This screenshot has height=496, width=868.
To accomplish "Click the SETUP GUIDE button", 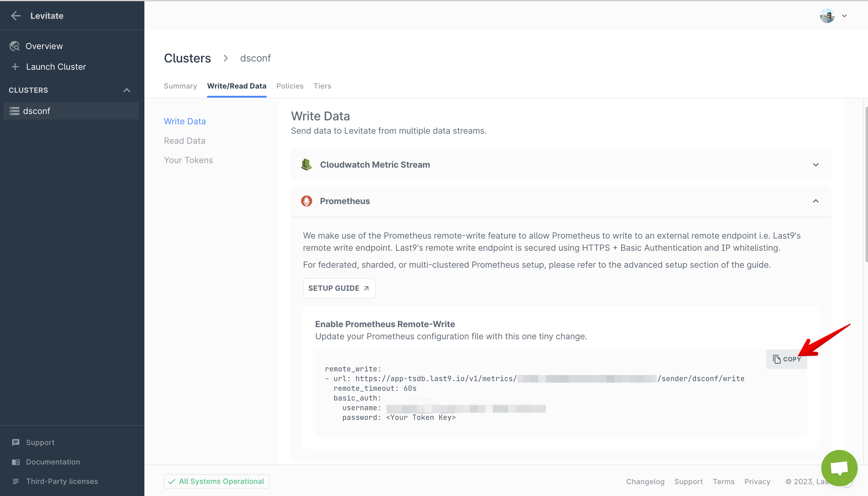I will point(339,288).
